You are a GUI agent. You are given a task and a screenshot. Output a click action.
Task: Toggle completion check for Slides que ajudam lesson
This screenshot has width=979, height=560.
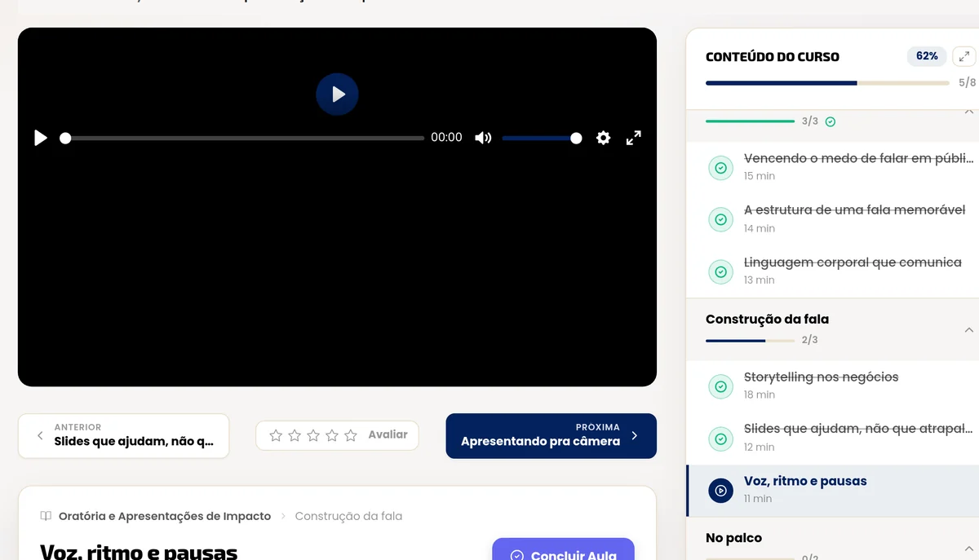tap(720, 439)
